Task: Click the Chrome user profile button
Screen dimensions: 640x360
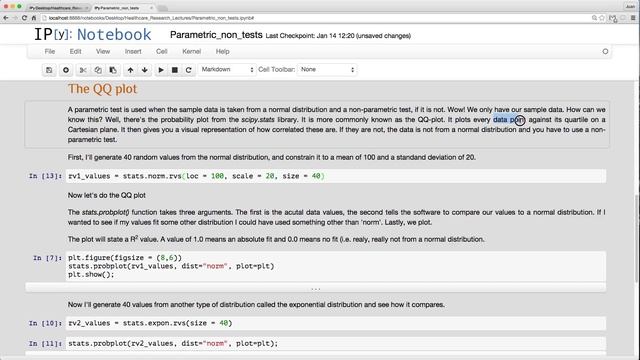Action: 630,7
